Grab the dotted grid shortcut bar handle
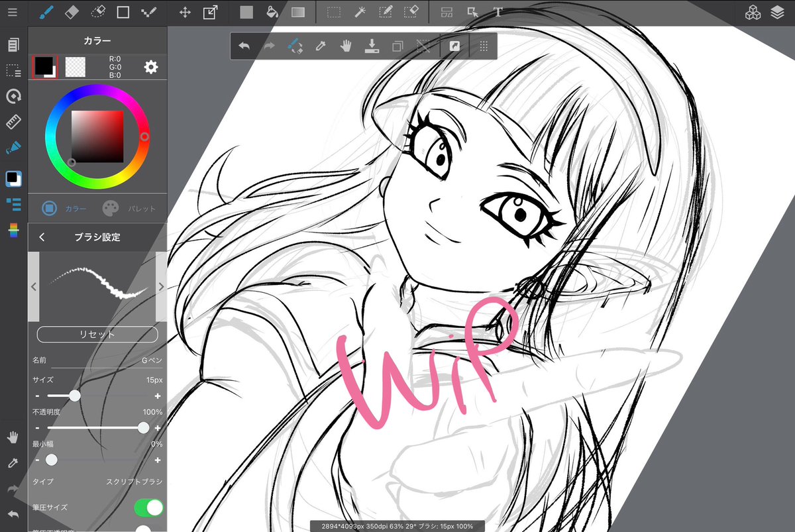795x532 pixels. click(484, 46)
